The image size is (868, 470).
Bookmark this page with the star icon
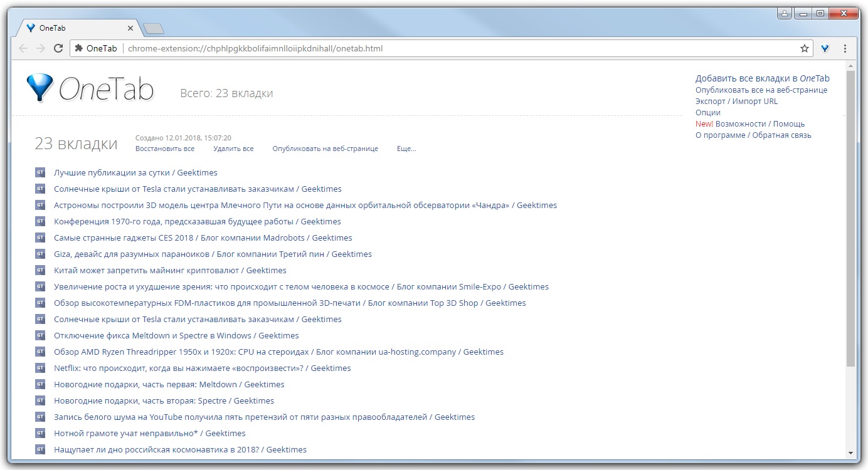coord(805,48)
